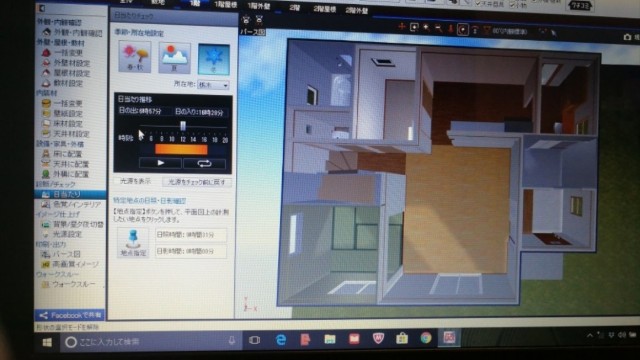Open File Explorer from the taskbar
The height and width of the screenshot is (360, 640).
pyautogui.click(x=330, y=339)
